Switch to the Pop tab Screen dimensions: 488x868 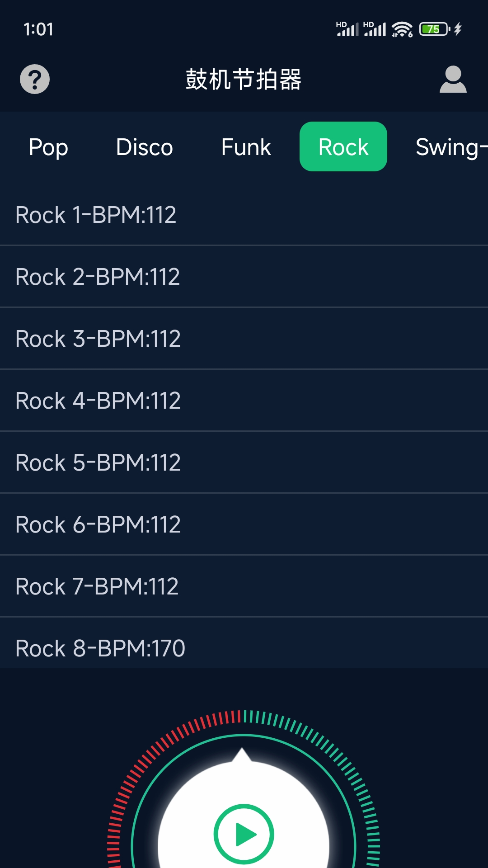point(48,147)
